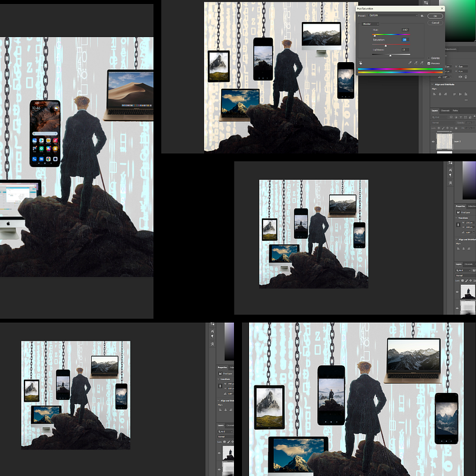Switch to the Paths tab in the Layer 2 window
Screen dimensions: 476x476
click(x=455, y=110)
